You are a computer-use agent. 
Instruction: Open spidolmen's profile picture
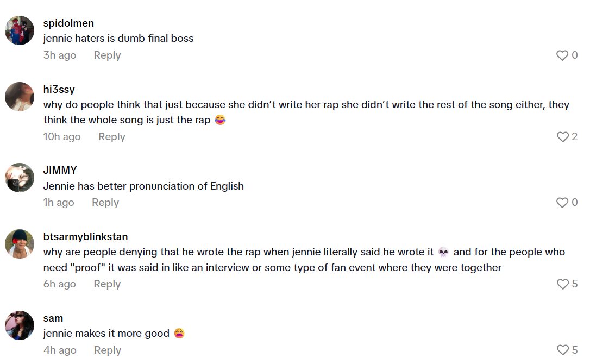coord(20,30)
